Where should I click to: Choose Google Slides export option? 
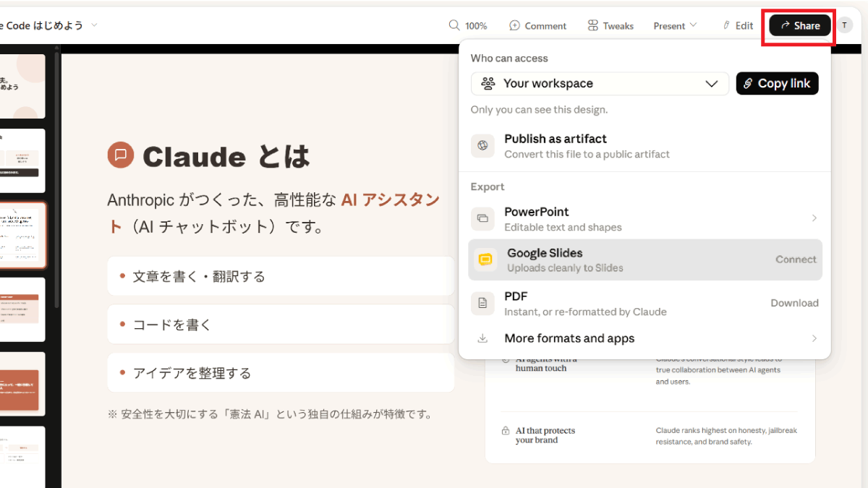click(x=644, y=260)
